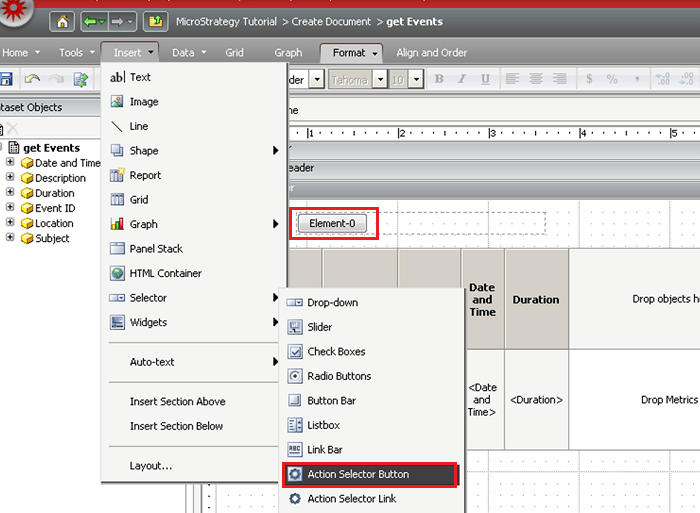This screenshot has height=513, width=700.
Task: Click the Undo arrow icon
Action: (32, 79)
